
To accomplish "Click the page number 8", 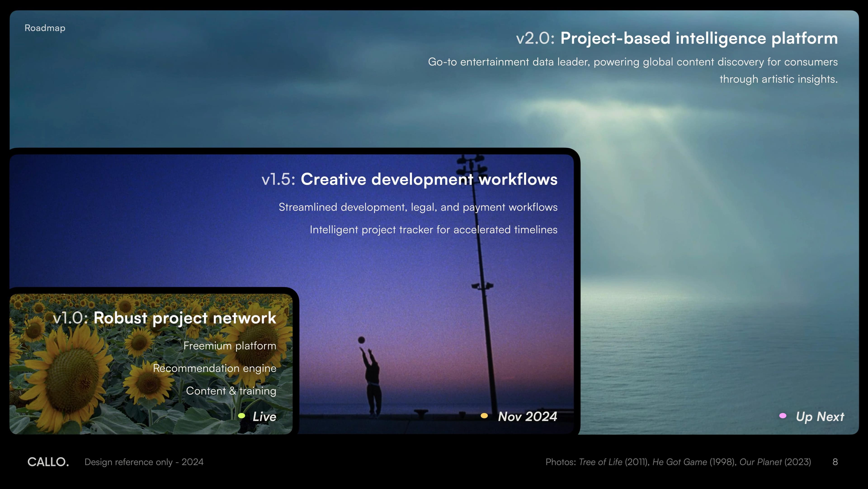I will click(835, 462).
